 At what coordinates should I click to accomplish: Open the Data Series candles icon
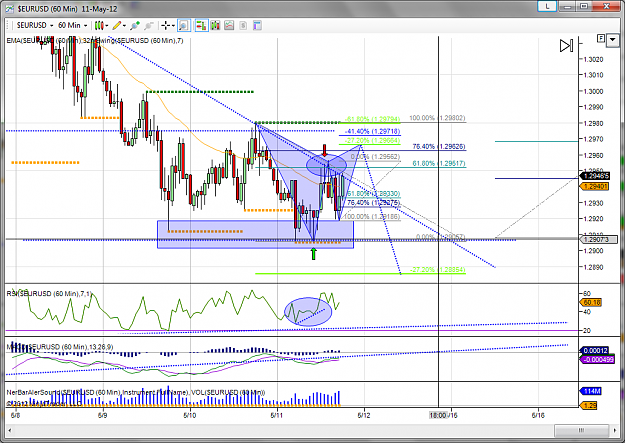pos(215,26)
